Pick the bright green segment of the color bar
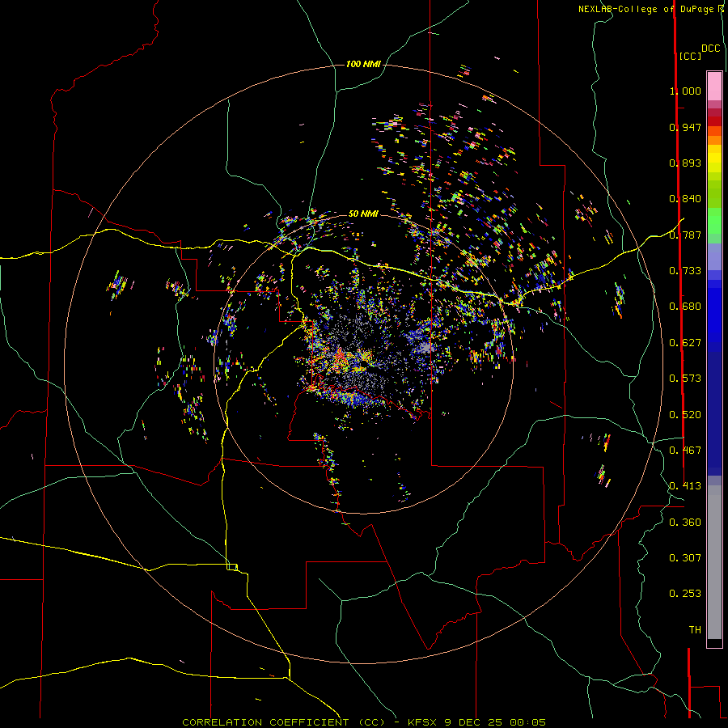Viewport: 728px width, 728px height. [x=714, y=221]
